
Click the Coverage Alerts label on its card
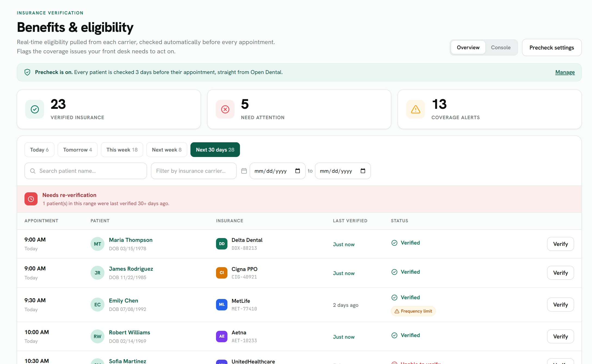455,118
